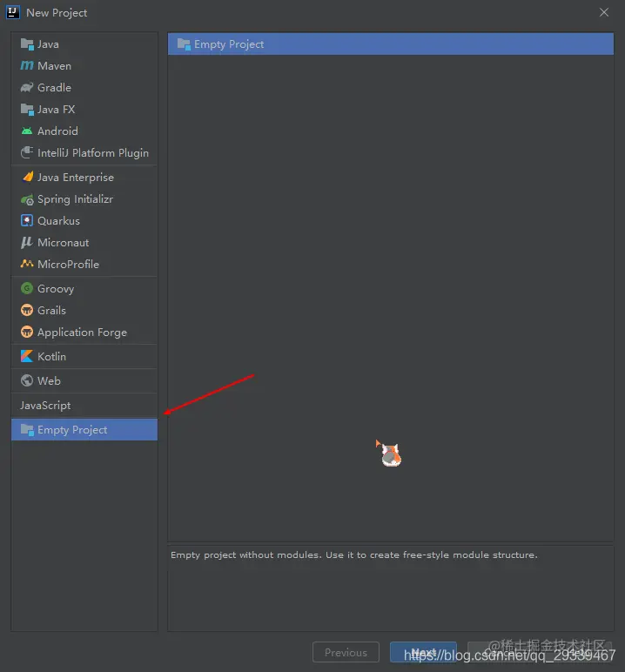Choose the Android robot icon
The height and width of the screenshot is (672, 625).
point(27,131)
